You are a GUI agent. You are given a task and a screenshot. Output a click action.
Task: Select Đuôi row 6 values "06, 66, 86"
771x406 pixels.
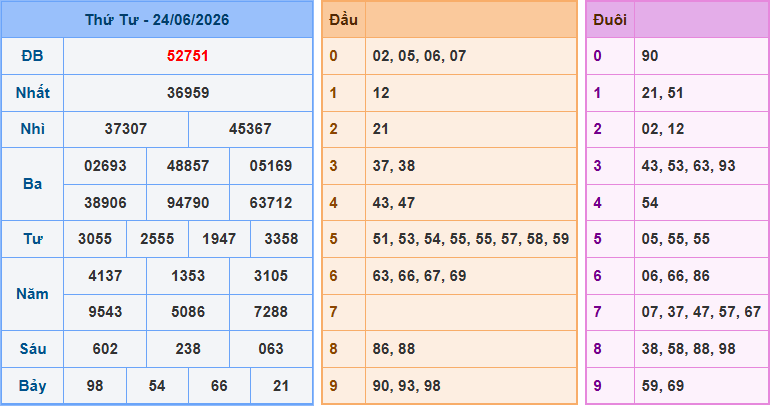coord(676,276)
